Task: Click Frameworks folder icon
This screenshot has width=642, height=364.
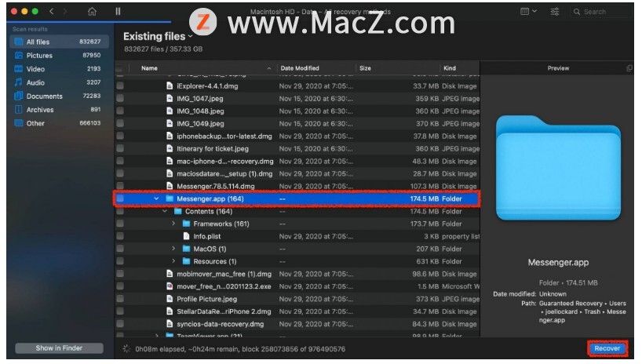Action: 186,224
